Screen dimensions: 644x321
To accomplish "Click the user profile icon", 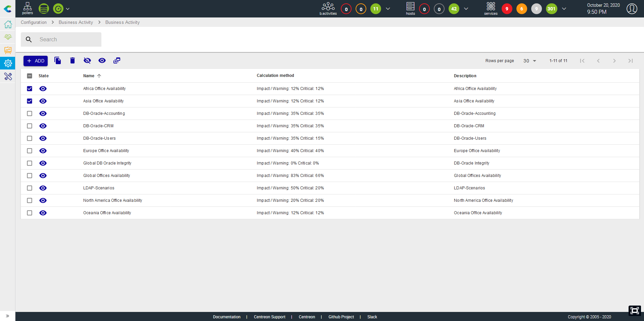I will 632,9.
